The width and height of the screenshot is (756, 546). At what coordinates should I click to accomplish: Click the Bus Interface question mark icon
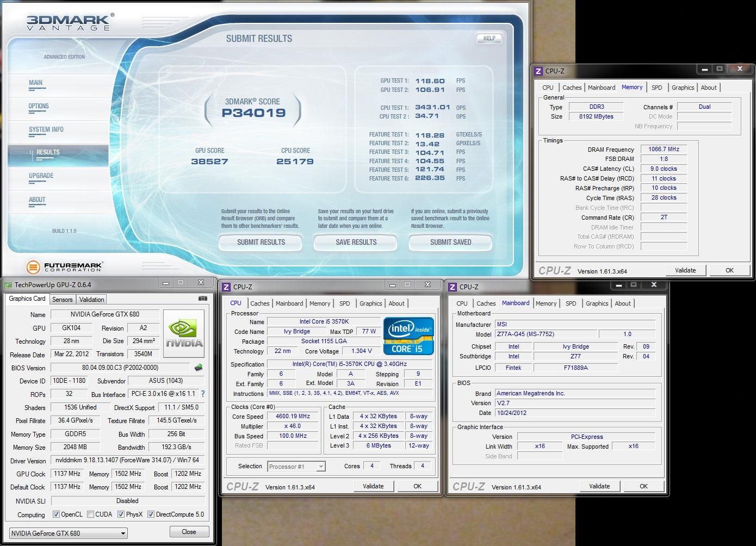pos(203,394)
